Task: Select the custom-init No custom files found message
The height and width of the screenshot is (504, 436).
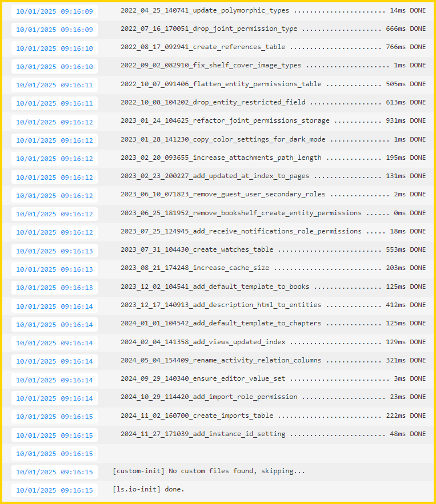Action: 209,471
